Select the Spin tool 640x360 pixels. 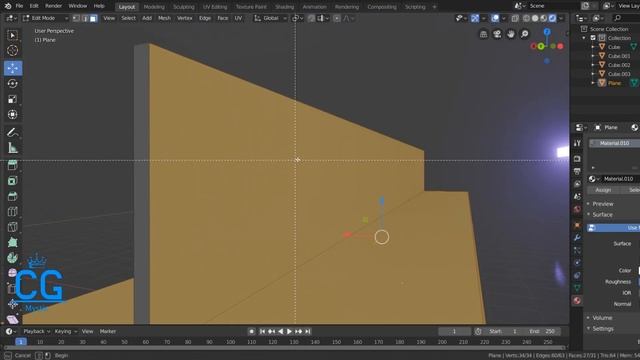13,258
